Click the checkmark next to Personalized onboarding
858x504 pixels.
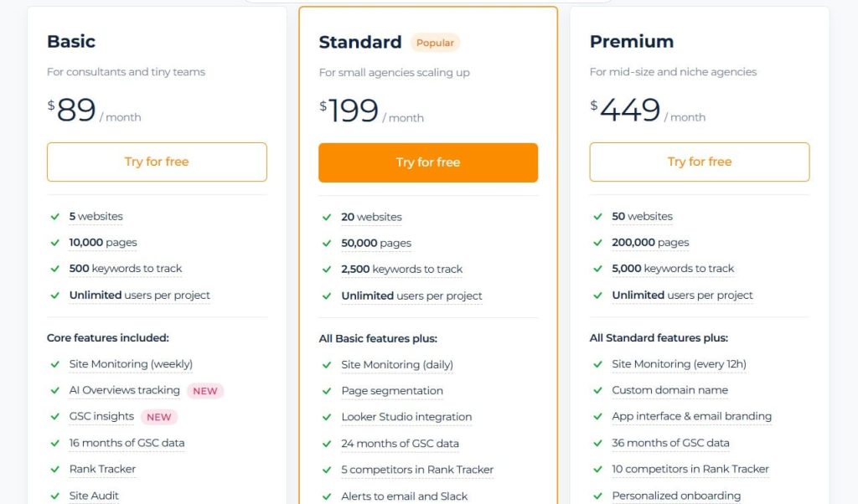tap(597, 496)
